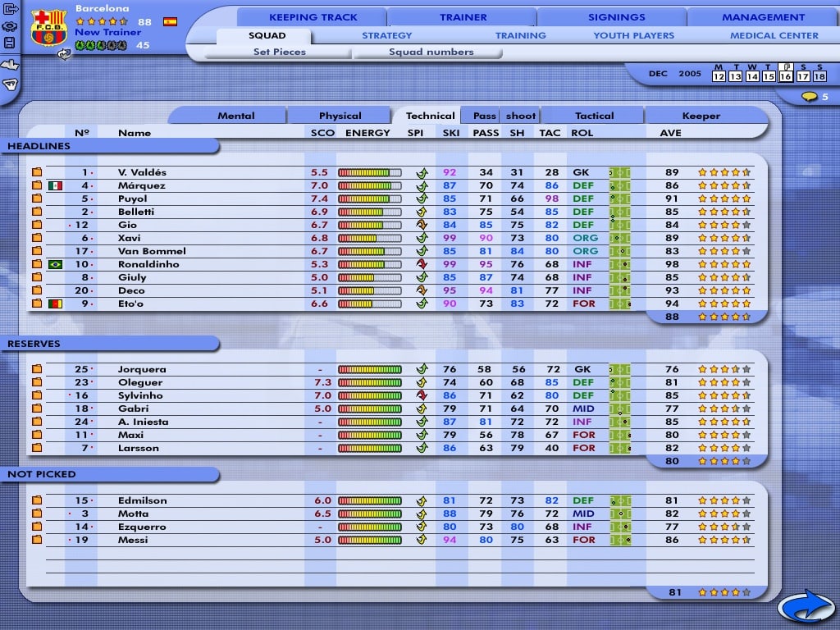Show the Keeper attributes tab

[701, 116]
